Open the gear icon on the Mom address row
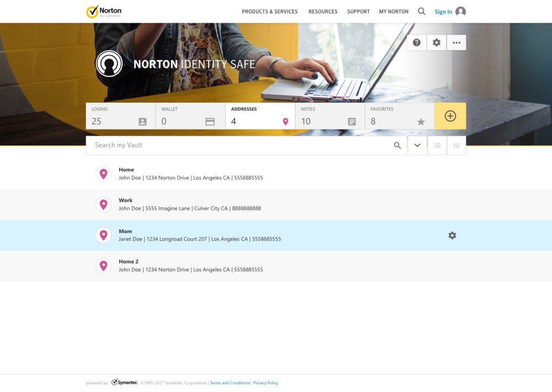The image size is (552, 392). (x=452, y=235)
